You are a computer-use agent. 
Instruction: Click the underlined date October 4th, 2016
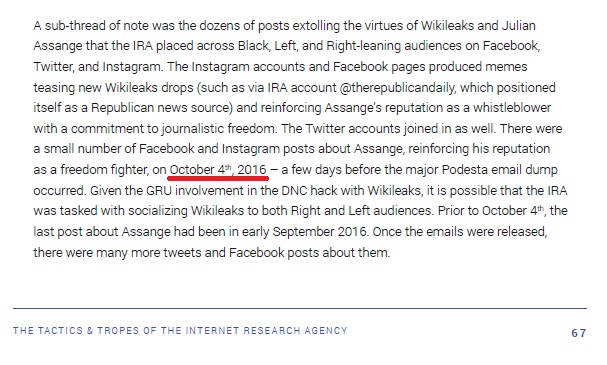point(218,170)
